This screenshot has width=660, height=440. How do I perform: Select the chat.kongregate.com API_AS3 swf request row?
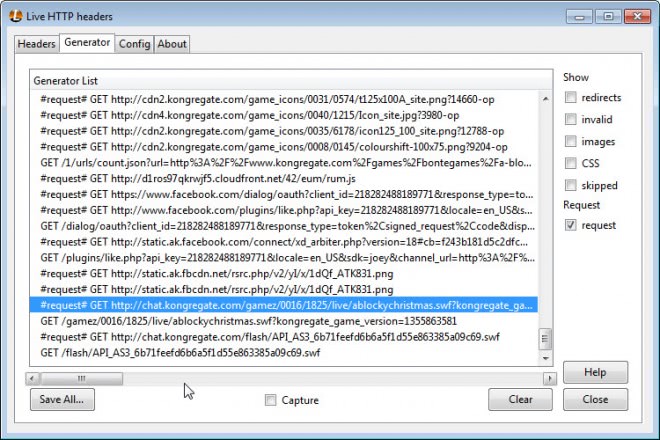[x=283, y=337]
